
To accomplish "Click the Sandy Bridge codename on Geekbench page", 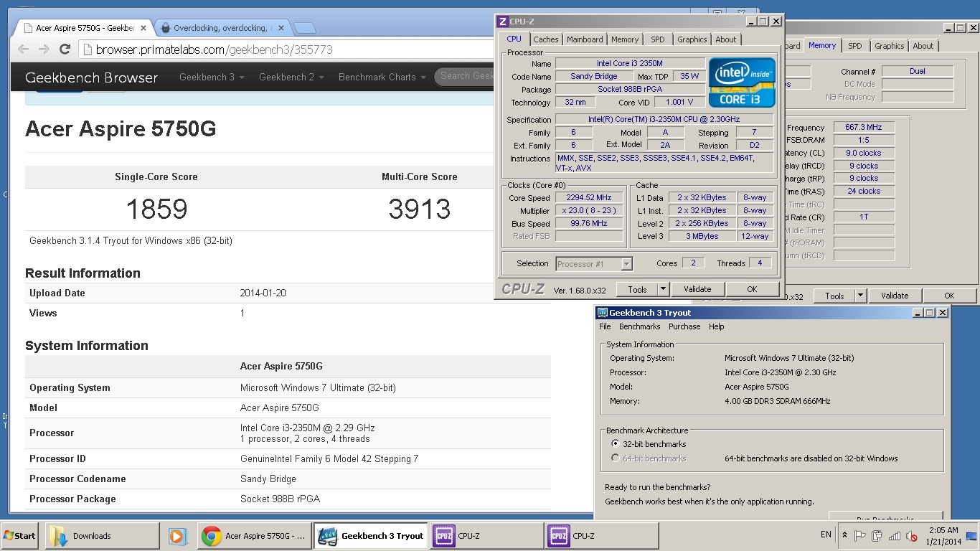I will pyautogui.click(x=268, y=479).
